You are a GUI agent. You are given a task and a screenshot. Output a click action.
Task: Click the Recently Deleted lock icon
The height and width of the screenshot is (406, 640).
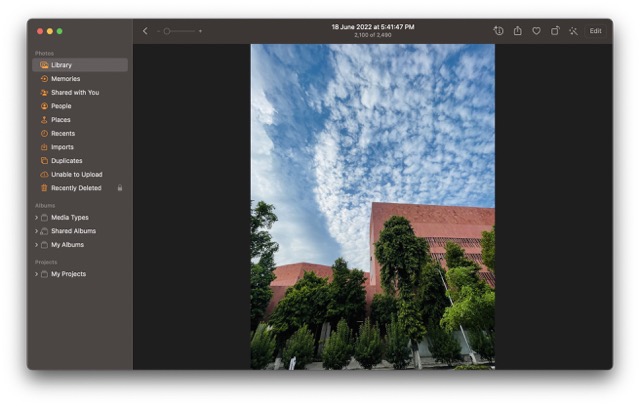pos(120,188)
